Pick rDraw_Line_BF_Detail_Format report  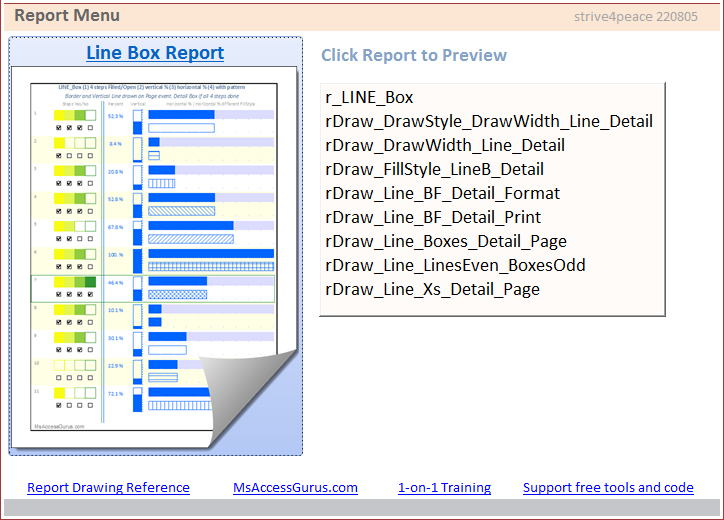point(492,193)
